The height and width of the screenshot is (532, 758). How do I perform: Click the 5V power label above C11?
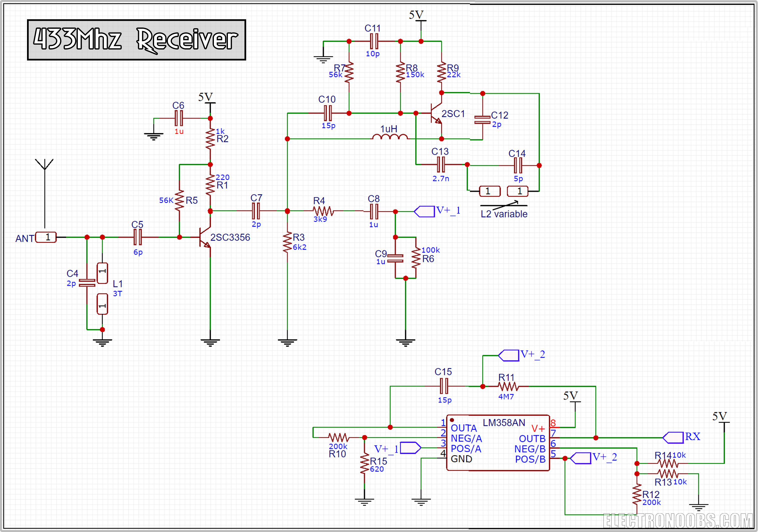coord(416,15)
